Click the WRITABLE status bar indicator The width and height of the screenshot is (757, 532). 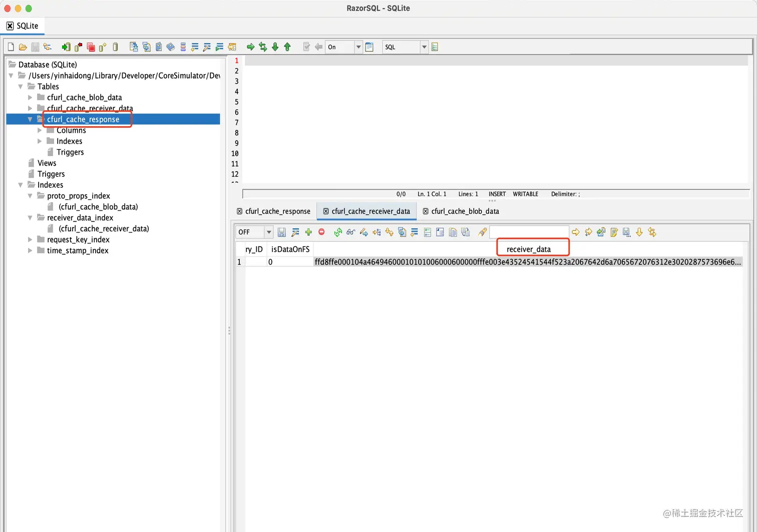[525, 194]
